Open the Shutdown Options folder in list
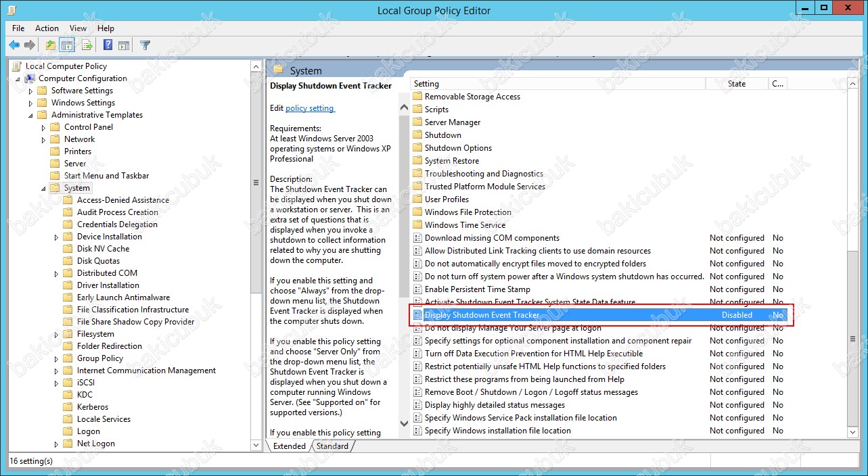 458,148
